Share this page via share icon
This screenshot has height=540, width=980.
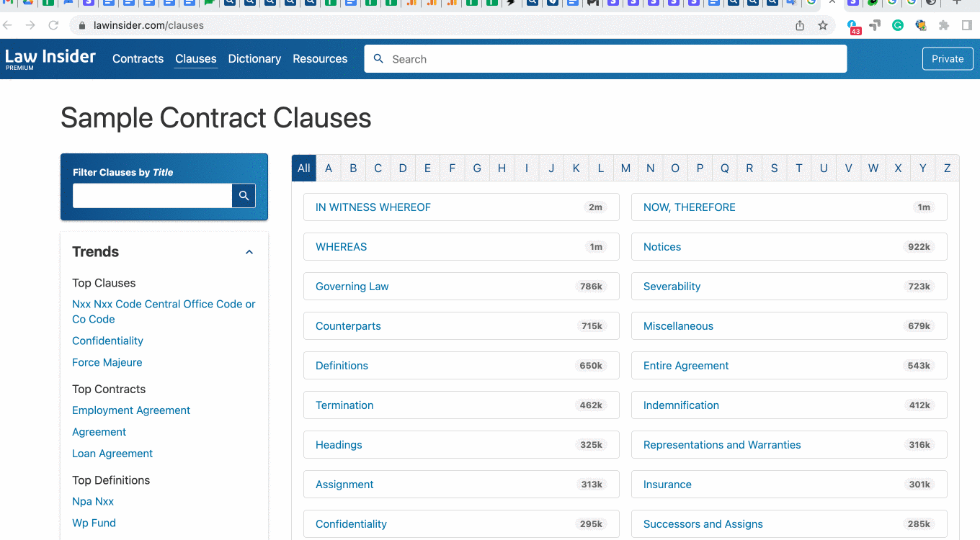pos(800,25)
